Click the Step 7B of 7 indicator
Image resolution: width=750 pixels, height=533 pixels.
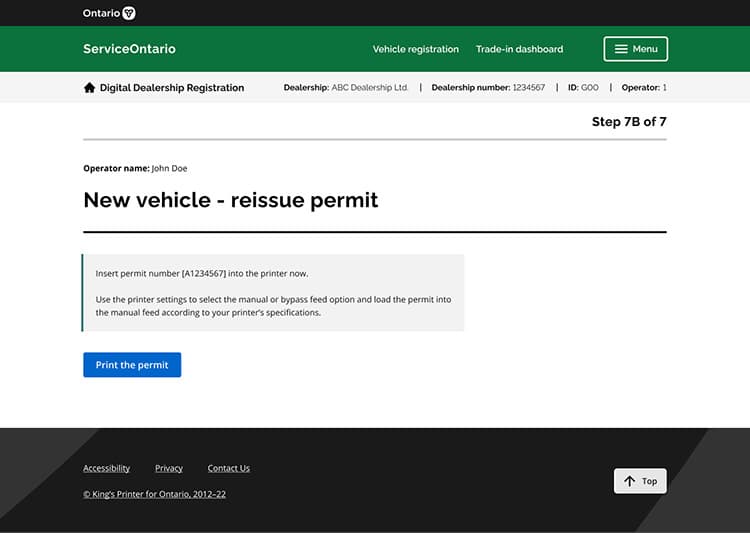pos(628,122)
